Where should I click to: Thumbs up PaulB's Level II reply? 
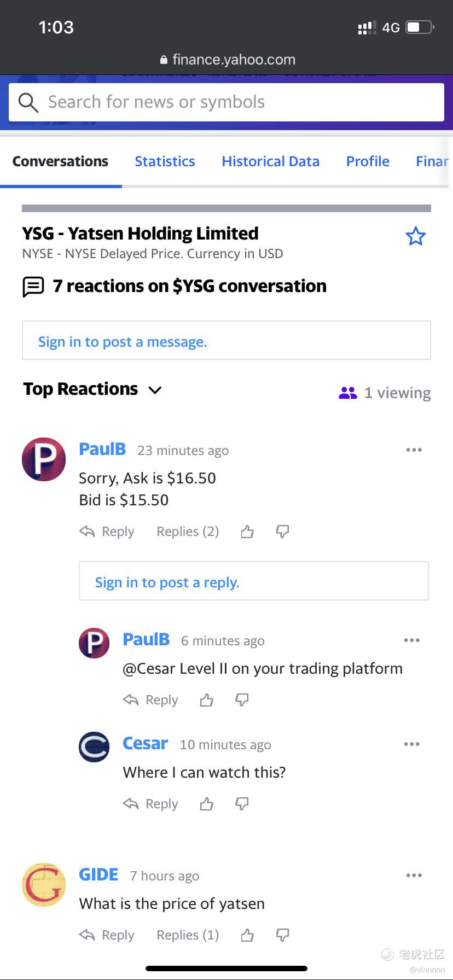206,700
